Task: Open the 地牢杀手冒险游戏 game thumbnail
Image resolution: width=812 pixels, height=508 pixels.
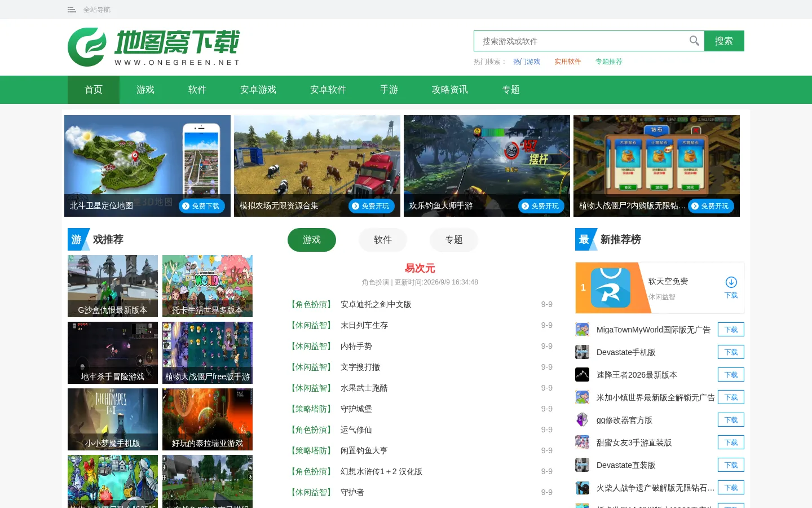Action: (113, 353)
